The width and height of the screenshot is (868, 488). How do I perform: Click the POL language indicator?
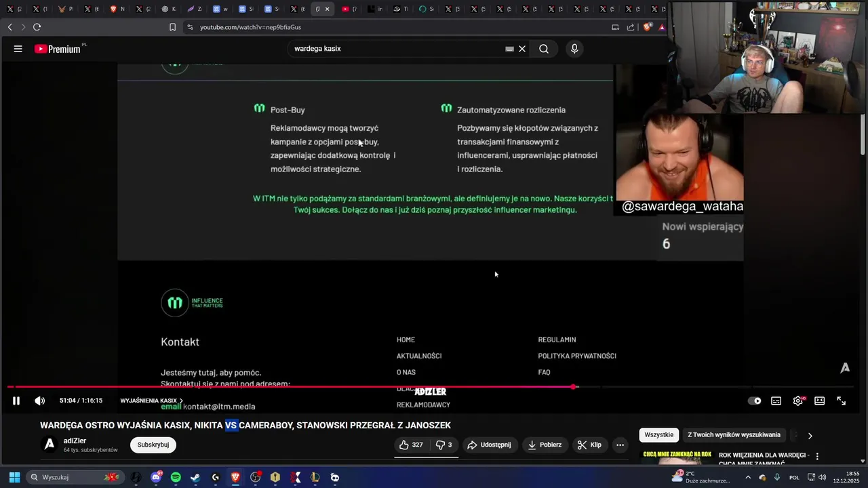click(794, 477)
